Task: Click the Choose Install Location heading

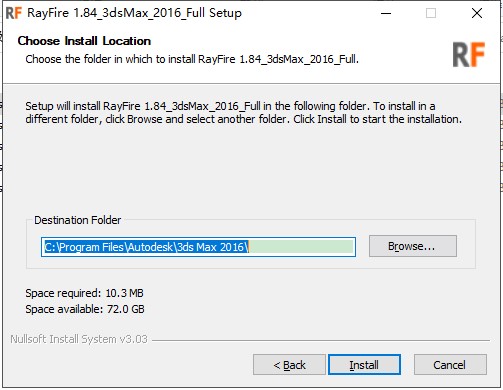Action: [x=84, y=41]
